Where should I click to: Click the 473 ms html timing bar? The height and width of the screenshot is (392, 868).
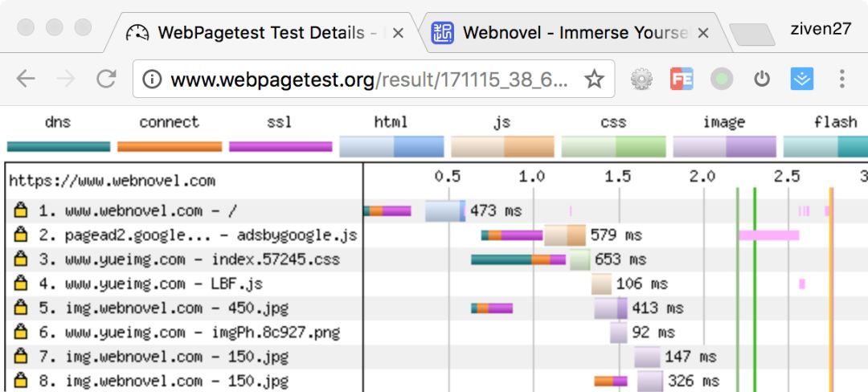[x=445, y=210]
